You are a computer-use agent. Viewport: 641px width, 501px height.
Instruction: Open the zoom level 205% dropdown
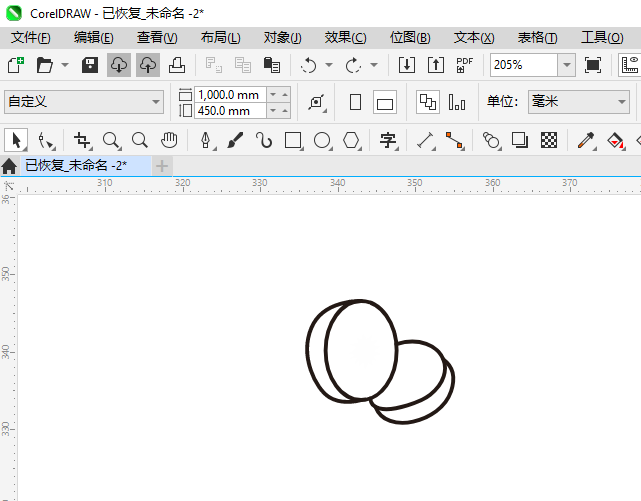pyautogui.click(x=566, y=65)
